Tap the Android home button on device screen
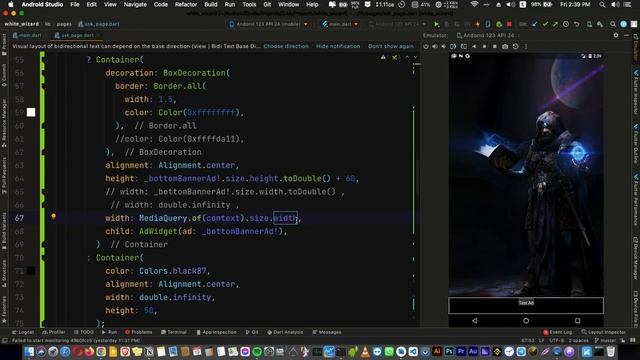This screenshot has width=640, height=360. tap(526, 321)
